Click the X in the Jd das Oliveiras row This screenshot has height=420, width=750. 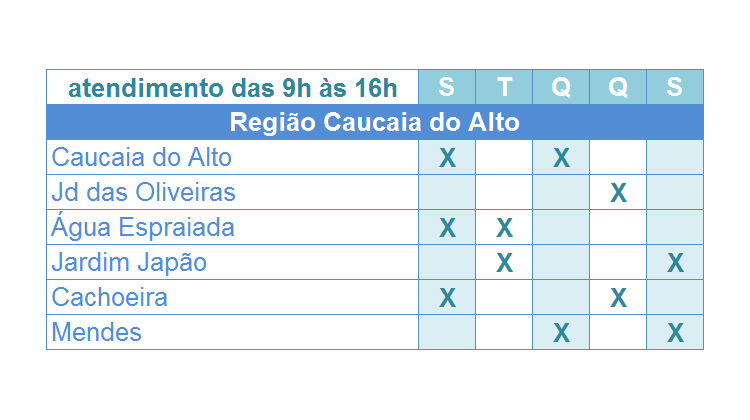pos(618,193)
